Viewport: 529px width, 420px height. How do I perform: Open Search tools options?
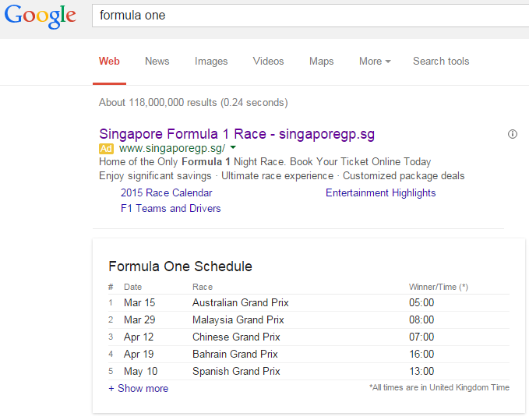(x=441, y=61)
